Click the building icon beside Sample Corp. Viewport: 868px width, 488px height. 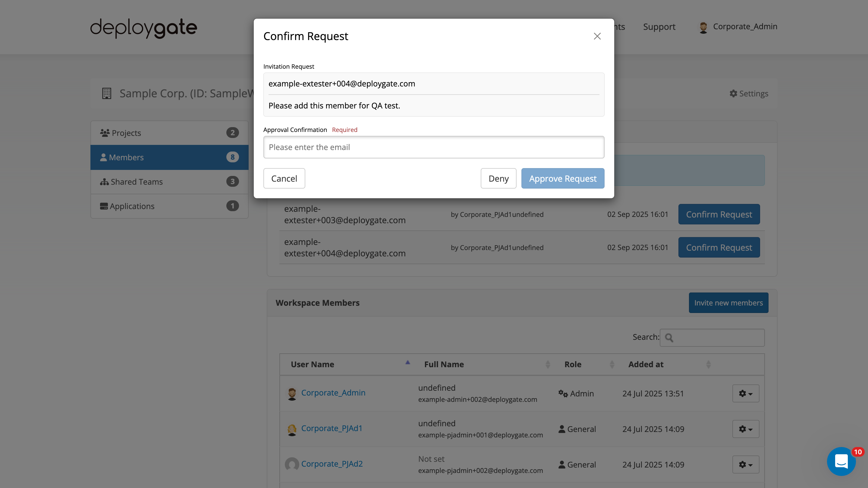pos(107,94)
